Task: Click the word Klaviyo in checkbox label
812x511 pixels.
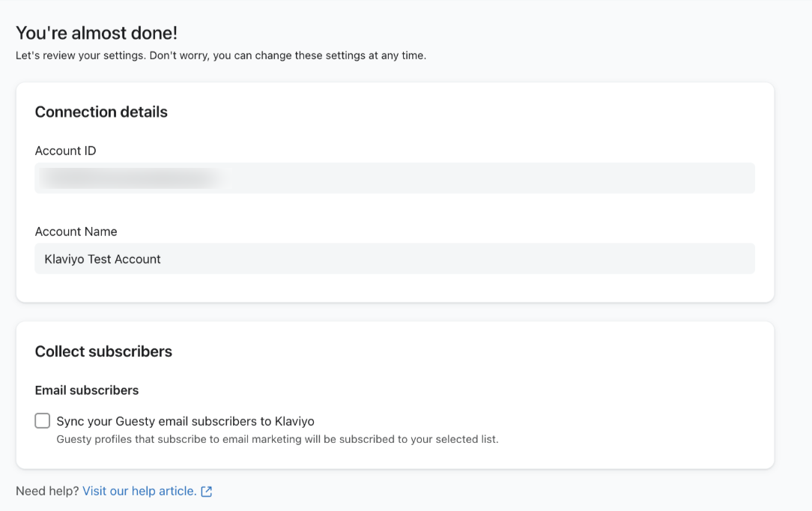Action: (x=294, y=421)
